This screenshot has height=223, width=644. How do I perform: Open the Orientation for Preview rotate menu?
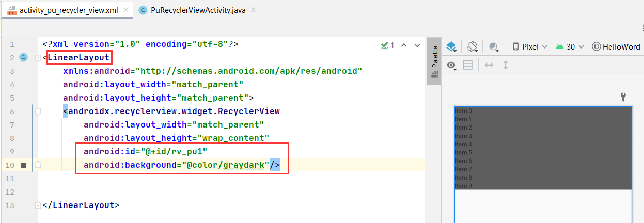click(x=472, y=46)
